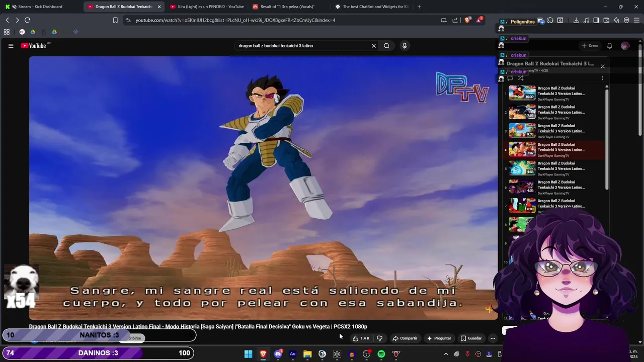Image resolution: width=644 pixels, height=362 pixels.
Task: Bookmark this page from address bar
Action: 115,20
